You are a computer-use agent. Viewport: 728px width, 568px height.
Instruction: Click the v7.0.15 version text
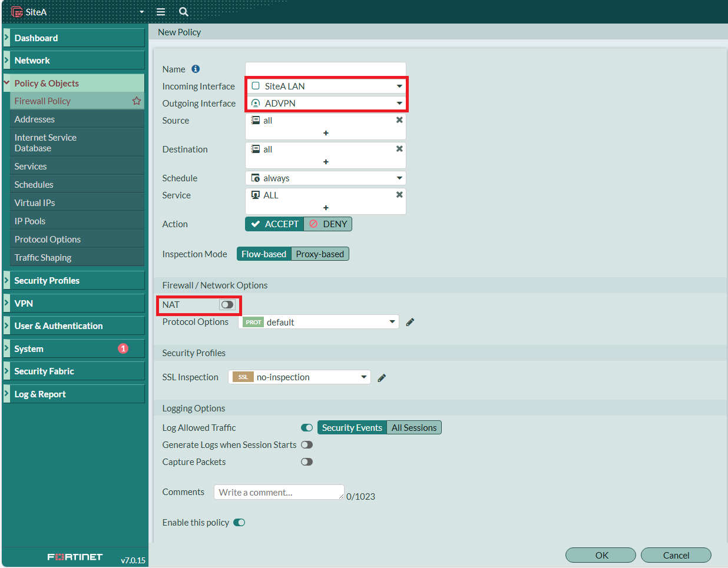click(x=133, y=560)
